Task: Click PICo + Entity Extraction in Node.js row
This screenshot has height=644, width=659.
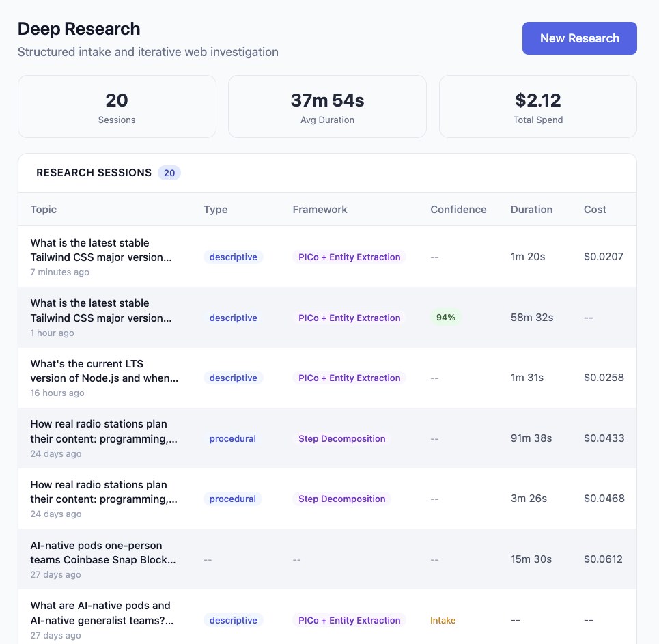Action: click(x=349, y=378)
